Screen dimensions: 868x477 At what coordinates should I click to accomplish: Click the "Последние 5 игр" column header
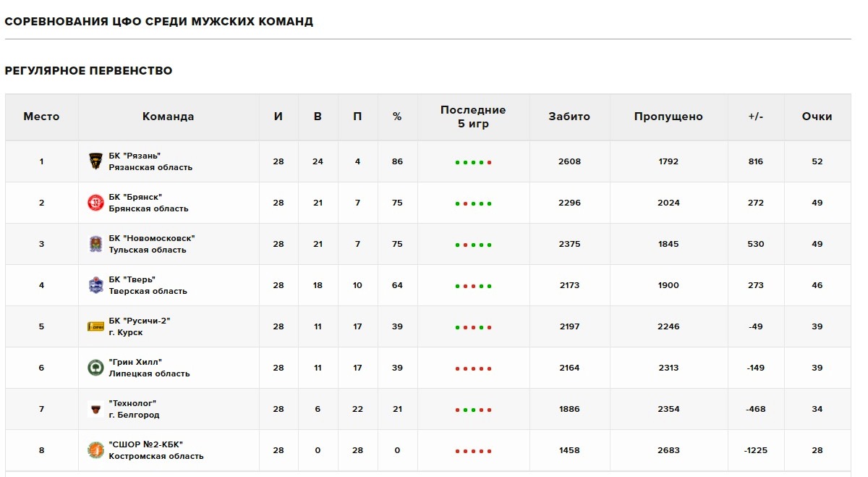pyautogui.click(x=473, y=117)
